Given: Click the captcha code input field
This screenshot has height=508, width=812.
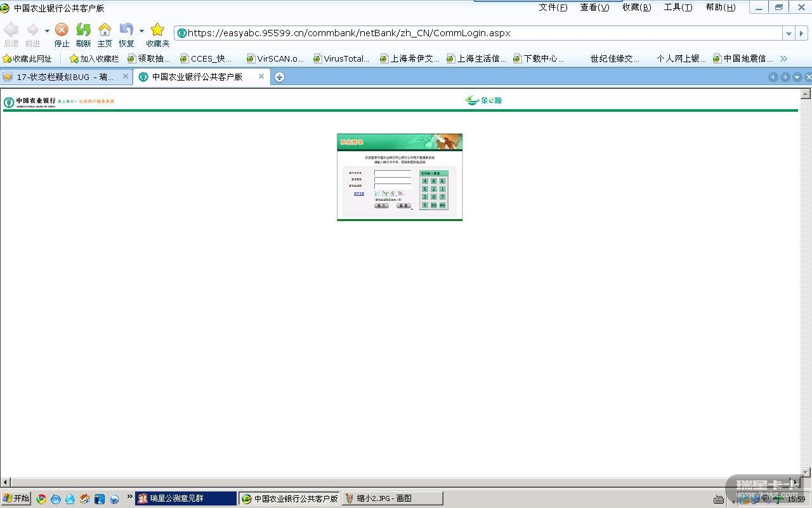Looking at the screenshot, I should pos(393,186).
